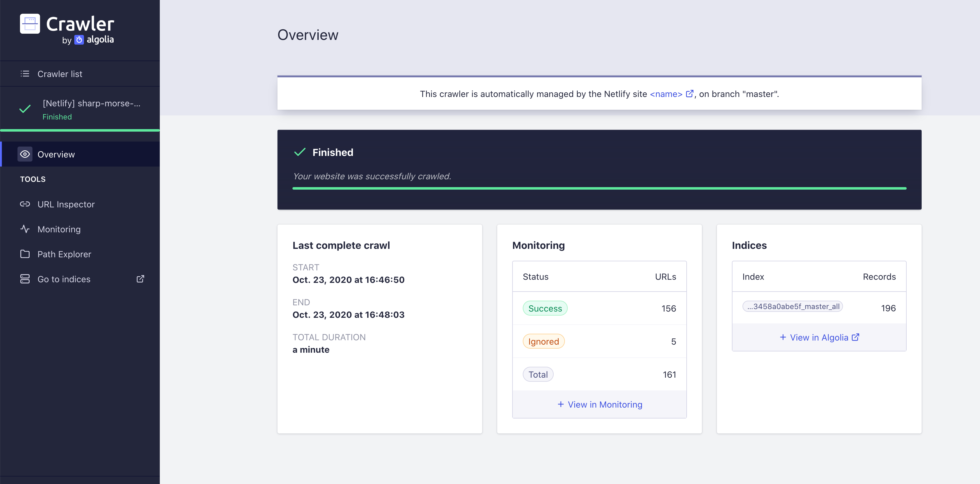Click the Success status badge
This screenshot has height=484, width=980.
(x=545, y=308)
